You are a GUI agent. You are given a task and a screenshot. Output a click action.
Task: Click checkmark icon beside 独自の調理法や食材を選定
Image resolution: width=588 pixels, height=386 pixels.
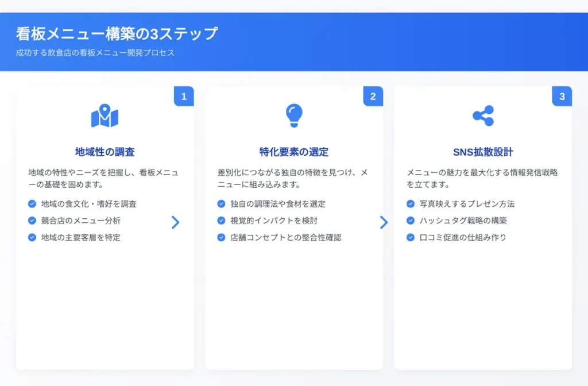point(221,204)
